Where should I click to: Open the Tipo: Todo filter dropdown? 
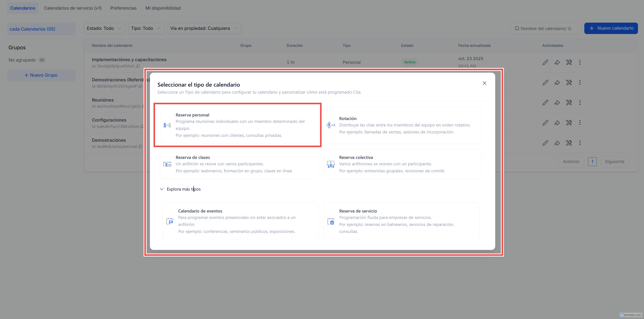146,28
